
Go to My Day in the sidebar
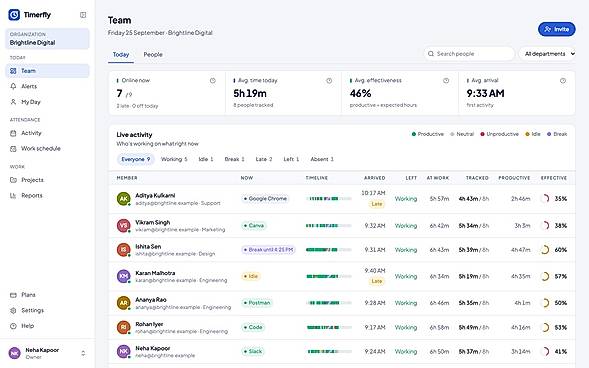pyautogui.click(x=47, y=102)
